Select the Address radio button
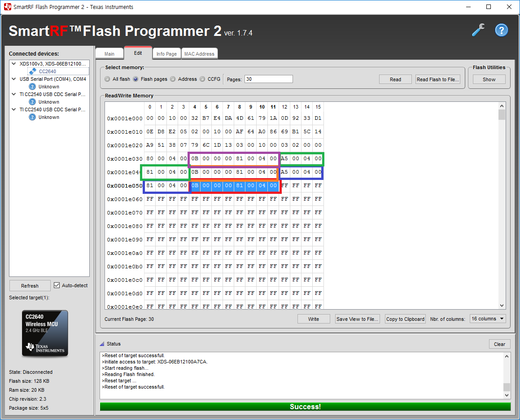Viewport: 520px width, 420px height. (x=173, y=79)
